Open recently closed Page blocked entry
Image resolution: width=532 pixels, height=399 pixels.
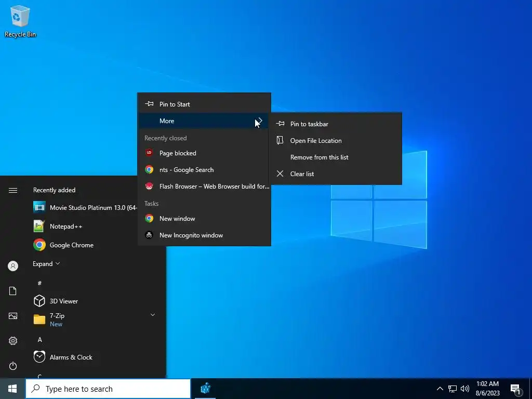click(x=204, y=153)
